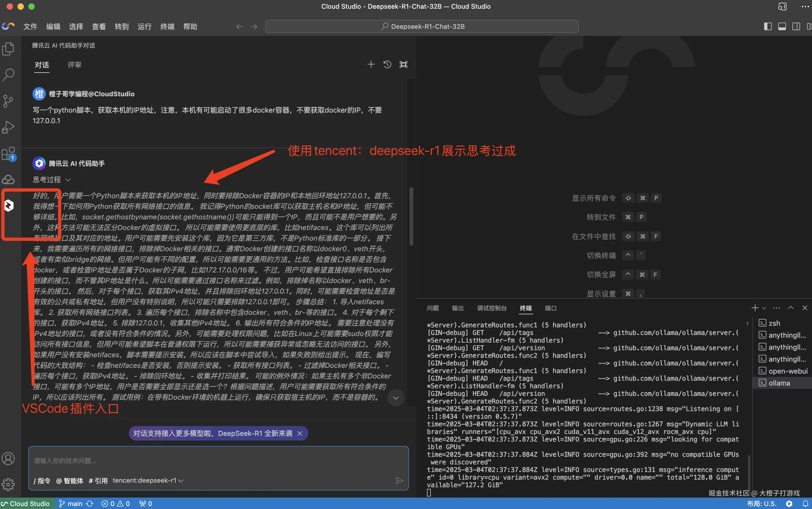This screenshot has width=812, height=509.
Task: Click the chat history clock icon
Action: [x=387, y=64]
